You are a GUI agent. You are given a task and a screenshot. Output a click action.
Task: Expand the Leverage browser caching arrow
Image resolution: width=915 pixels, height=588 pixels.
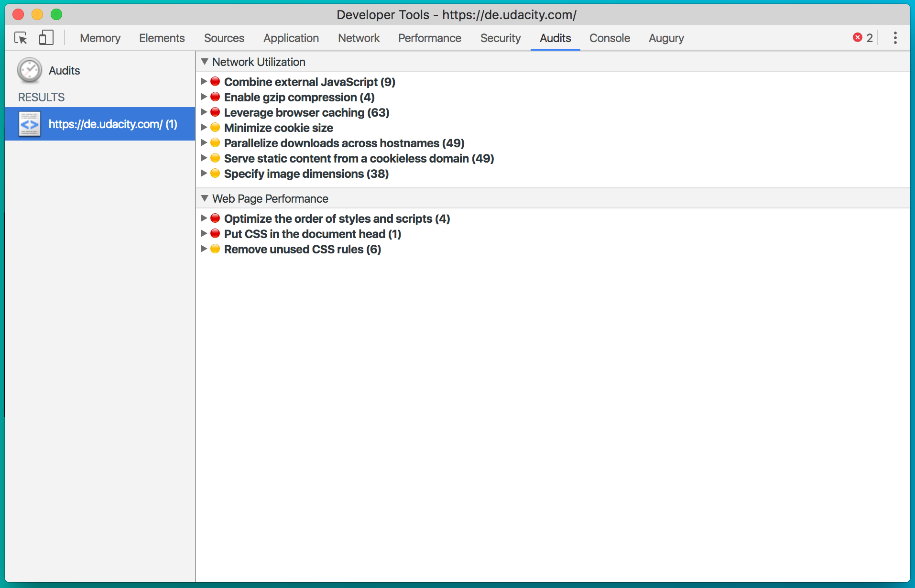(204, 112)
